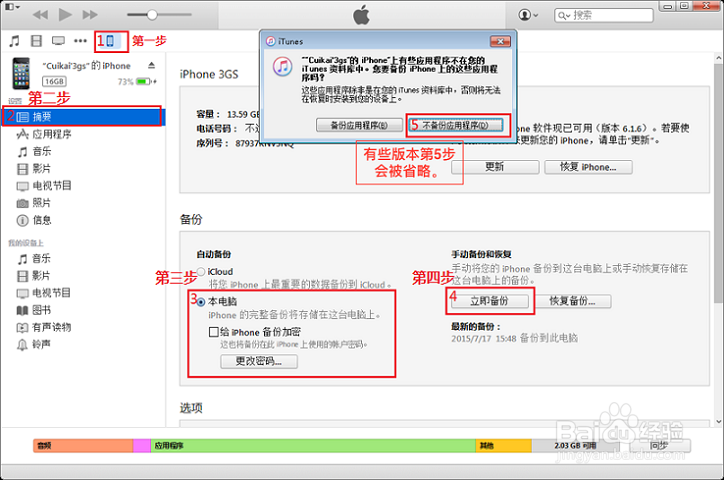Image resolution: width=724 pixels, height=480 pixels.
Task: Open the account user icon menu
Action: 528,15
